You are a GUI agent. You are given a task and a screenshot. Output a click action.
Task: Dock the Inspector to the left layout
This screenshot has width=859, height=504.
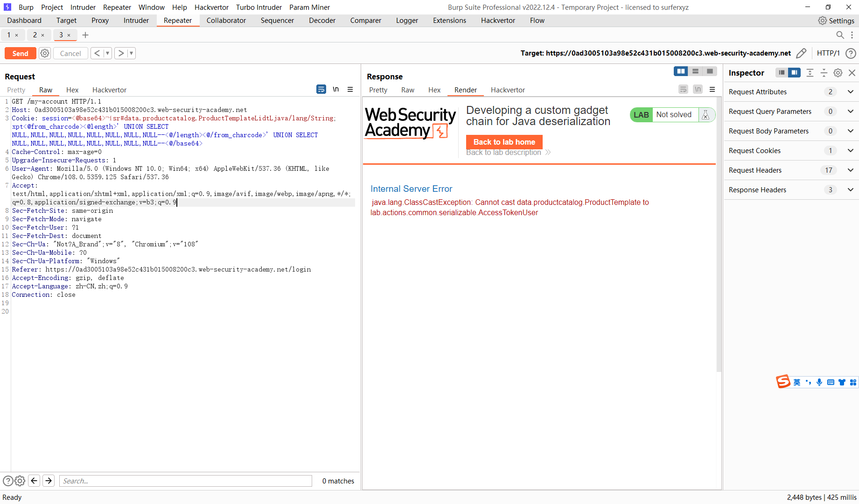pyautogui.click(x=782, y=72)
